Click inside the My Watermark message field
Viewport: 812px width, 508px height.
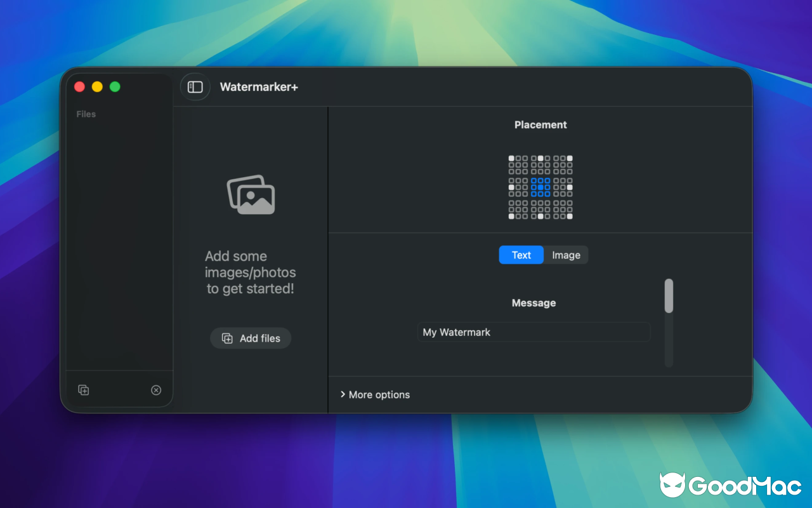point(534,332)
